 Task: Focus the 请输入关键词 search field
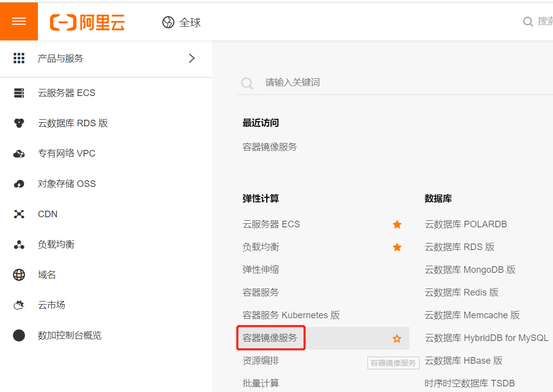pyautogui.click(x=394, y=82)
